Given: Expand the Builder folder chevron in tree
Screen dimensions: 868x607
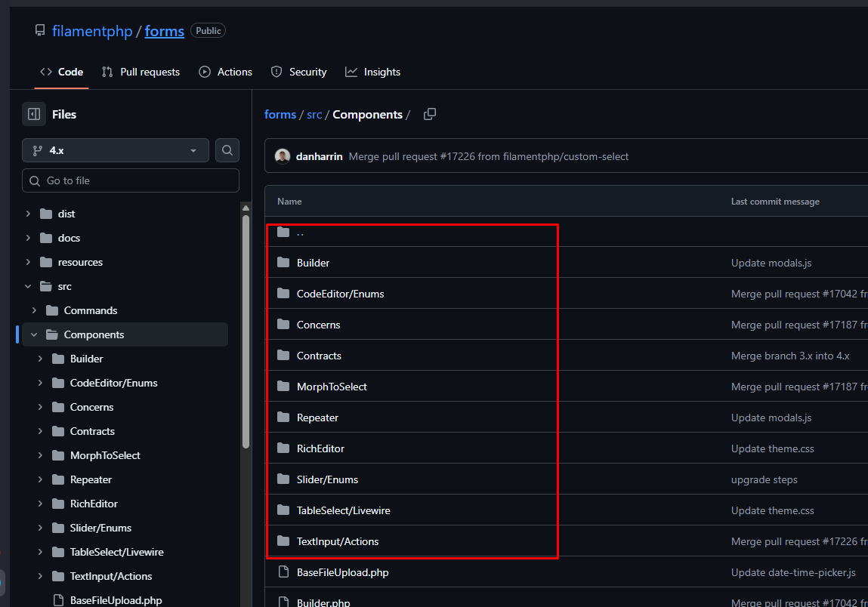Looking at the screenshot, I should 40,359.
